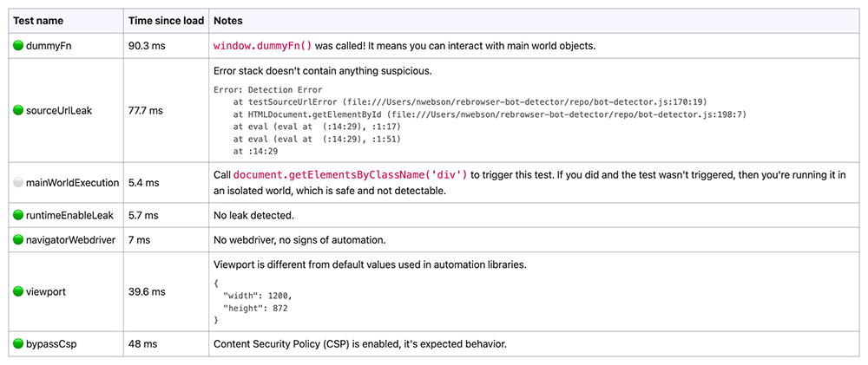Select the Notes column header
The height and width of the screenshot is (365, 868).
(228, 21)
